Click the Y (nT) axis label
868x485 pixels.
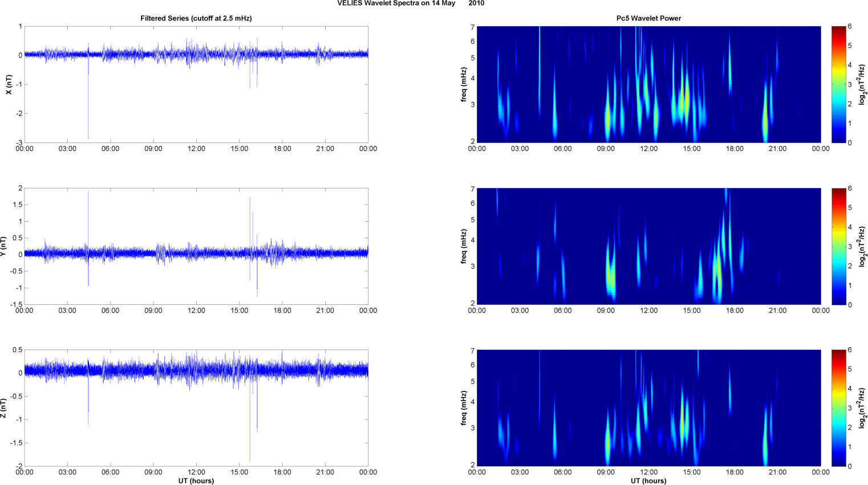click(x=3, y=246)
